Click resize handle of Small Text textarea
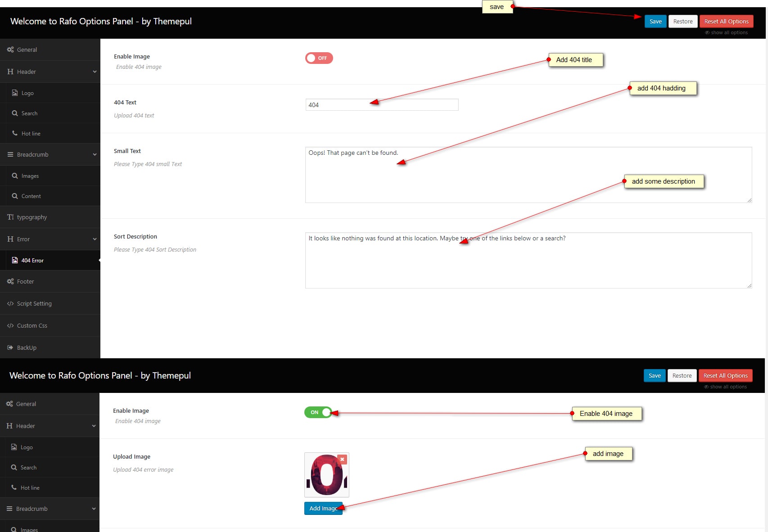This screenshot has height=532, width=768. (750, 200)
